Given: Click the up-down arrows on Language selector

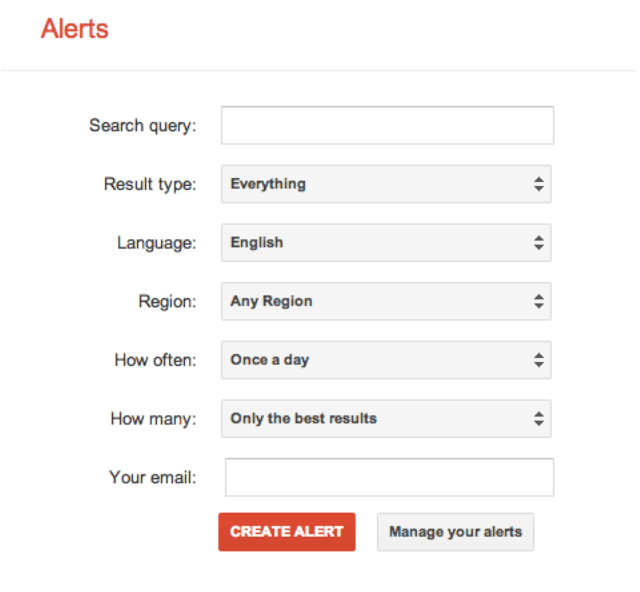Looking at the screenshot, I should coord(539,243).
